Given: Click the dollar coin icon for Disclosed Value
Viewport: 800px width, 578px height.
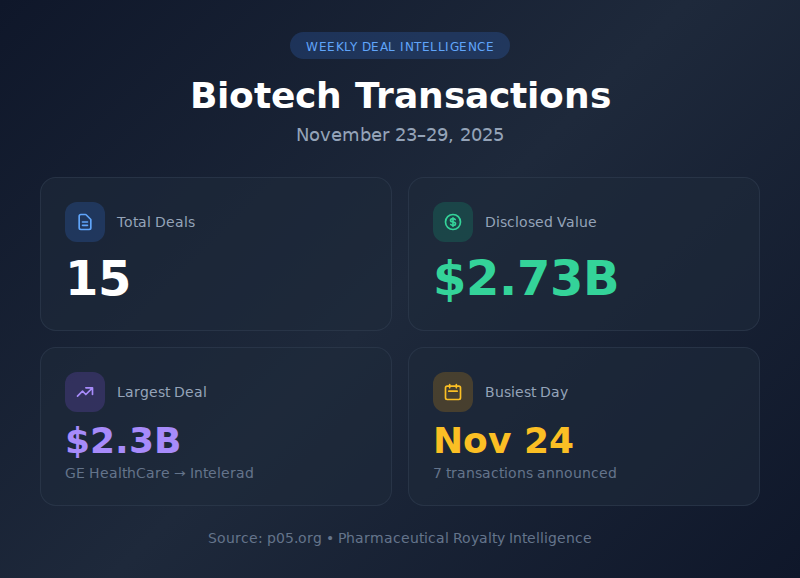Looking at the screenshot, I should click(x=453, y=222).
